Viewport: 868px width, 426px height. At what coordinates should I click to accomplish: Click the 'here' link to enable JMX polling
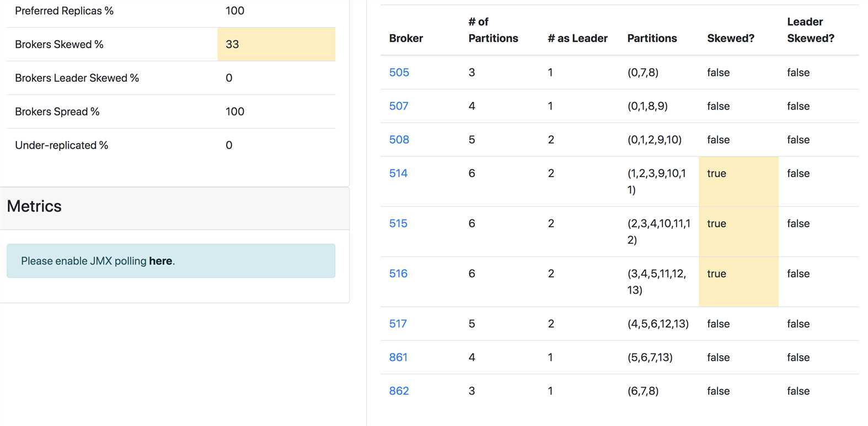coord(160,261)
